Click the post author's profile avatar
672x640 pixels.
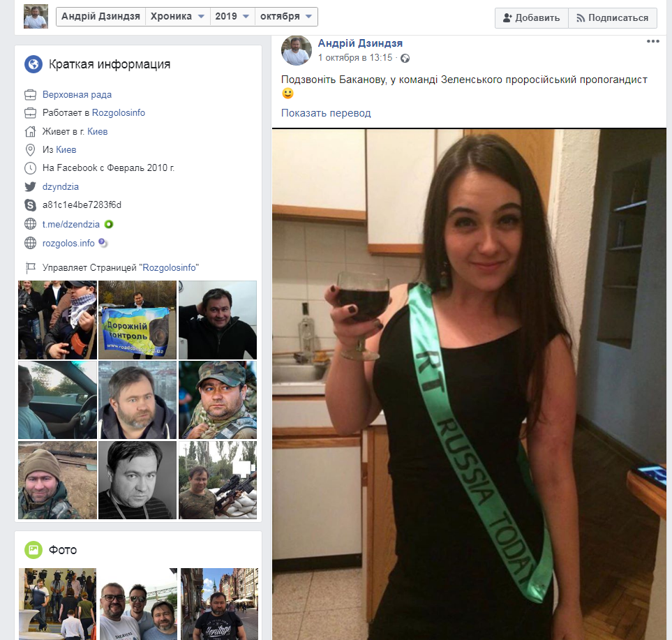pyautogui.click(x=296, y=50)
